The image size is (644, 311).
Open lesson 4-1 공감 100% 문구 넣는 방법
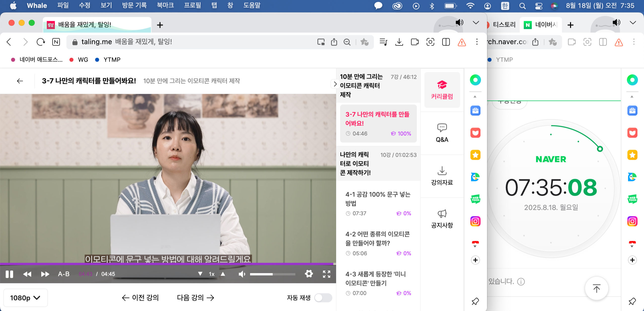pos(378,199)
